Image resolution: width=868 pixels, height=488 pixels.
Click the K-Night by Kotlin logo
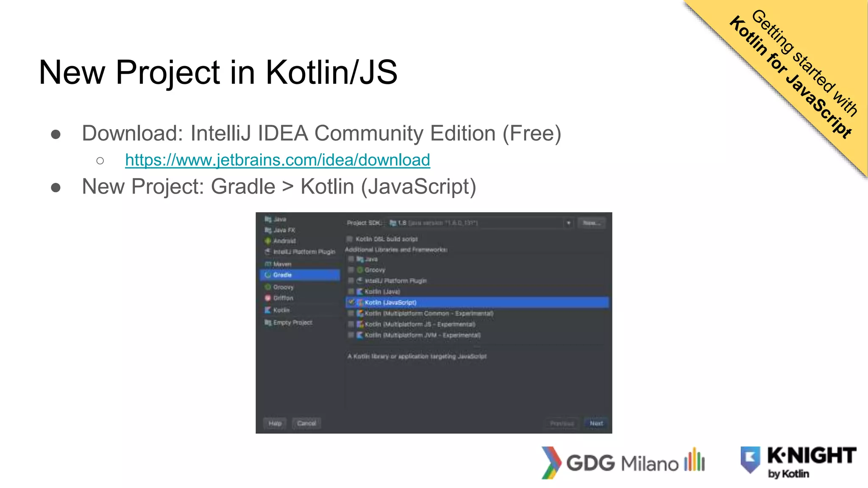click(x=798, y=463)
